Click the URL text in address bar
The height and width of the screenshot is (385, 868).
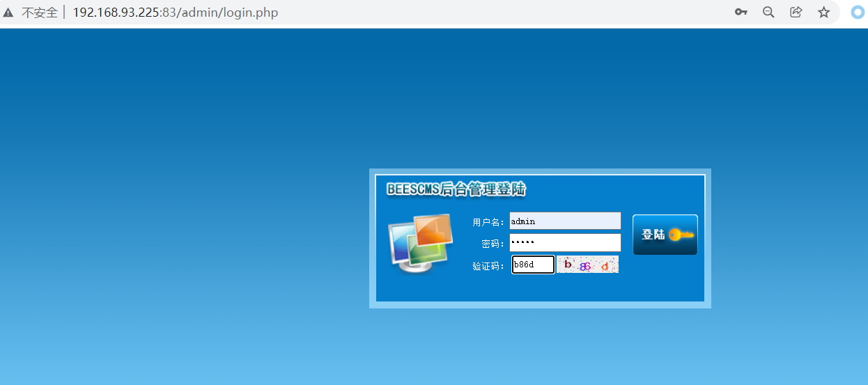coord(176,13)
